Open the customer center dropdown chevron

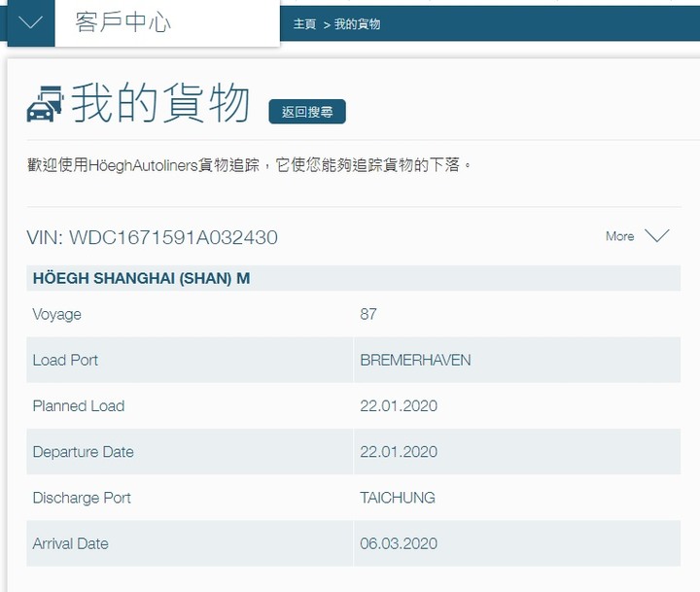click(x=31, y=22)
